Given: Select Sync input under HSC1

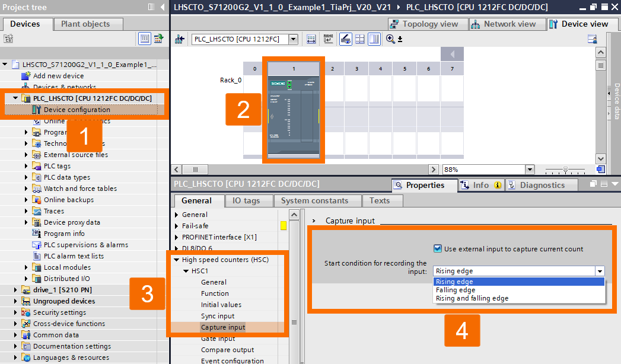Looking at the screenshot, I should [x=218, y=316].
